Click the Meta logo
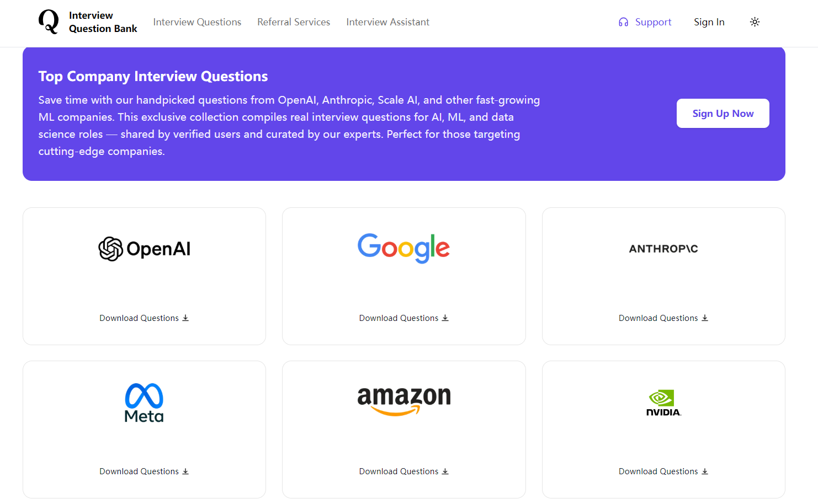Image resolution: width=818 pixels, height=504 pixels. [144, 403]
